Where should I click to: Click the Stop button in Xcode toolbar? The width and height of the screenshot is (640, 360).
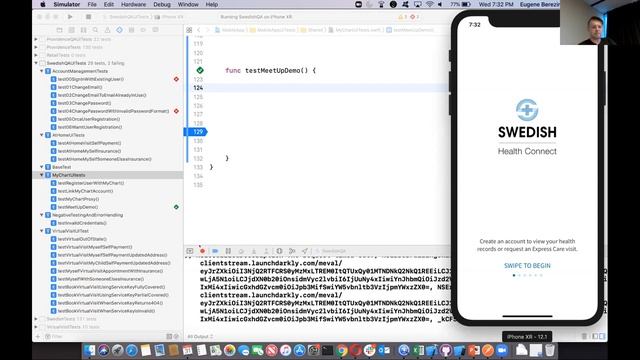(88, 17)
